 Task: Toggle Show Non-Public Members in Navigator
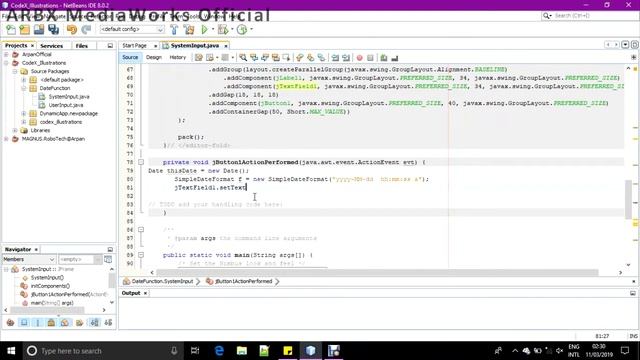51,323
